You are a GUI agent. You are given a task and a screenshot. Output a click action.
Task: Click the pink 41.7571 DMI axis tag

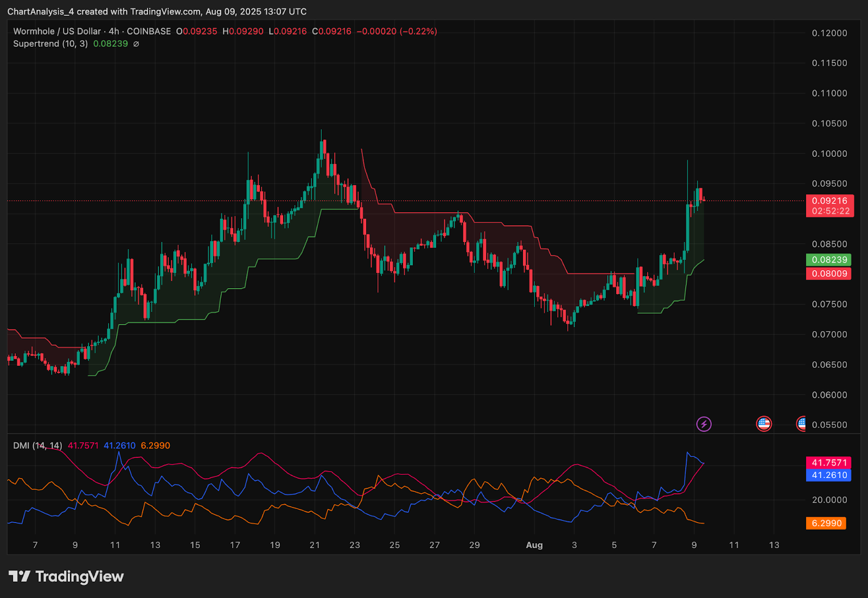pyautogui.click(x=829, y=463)
